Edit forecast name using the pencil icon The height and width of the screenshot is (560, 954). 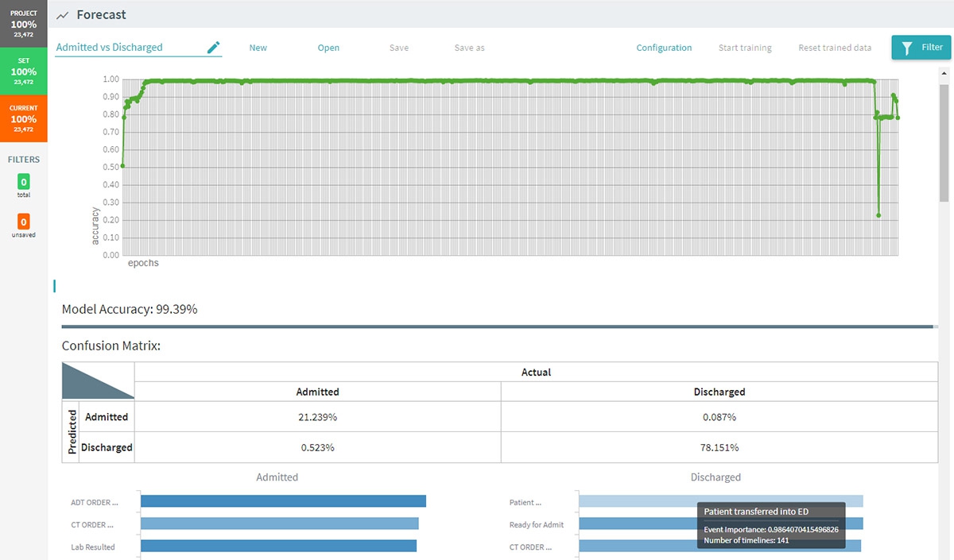[x=213, y=47]
